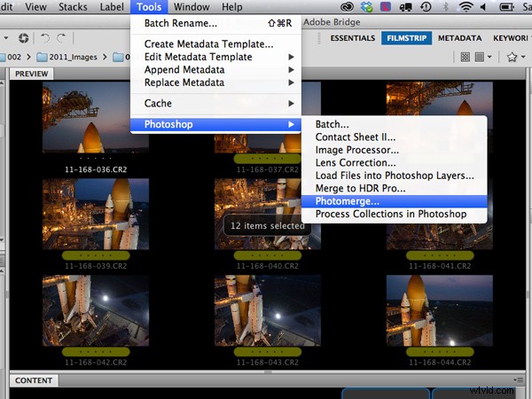Switch to Essentials workspace
532x399 pixels.
[x=353, y=38]
